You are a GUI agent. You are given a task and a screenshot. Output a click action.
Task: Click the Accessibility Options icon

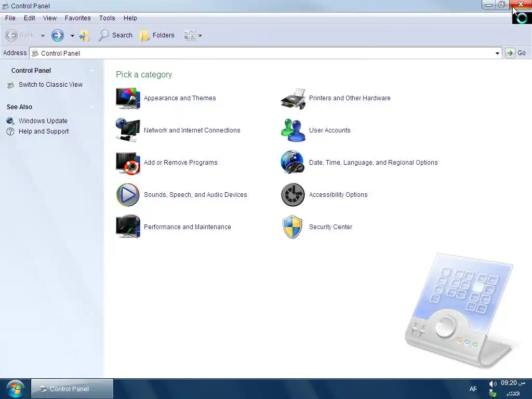point(293,195)
